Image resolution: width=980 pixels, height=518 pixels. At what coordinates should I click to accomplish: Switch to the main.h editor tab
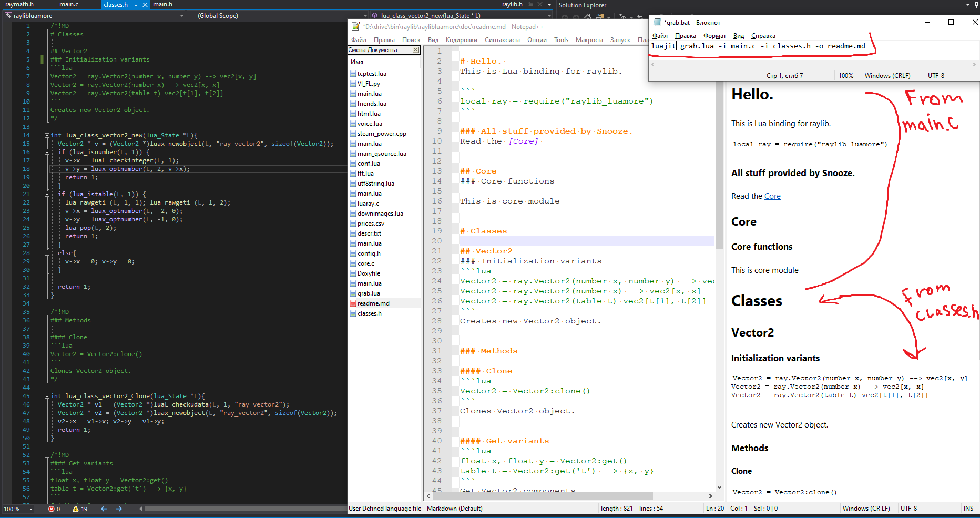(162, 4)
